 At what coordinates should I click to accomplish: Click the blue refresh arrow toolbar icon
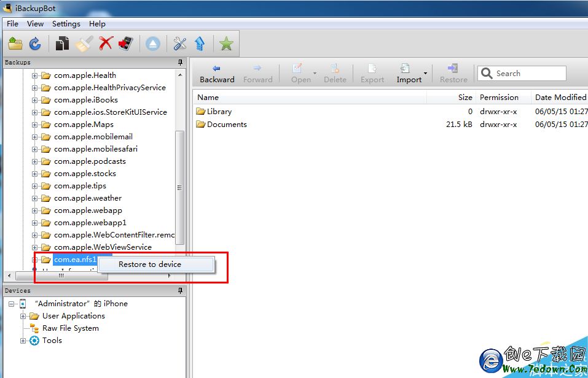[x=35, y=44]
